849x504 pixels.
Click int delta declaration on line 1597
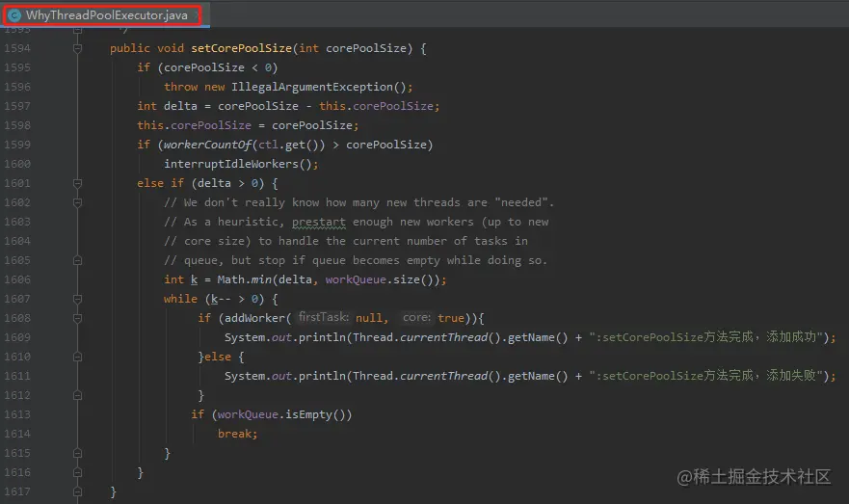click(168, 106)
